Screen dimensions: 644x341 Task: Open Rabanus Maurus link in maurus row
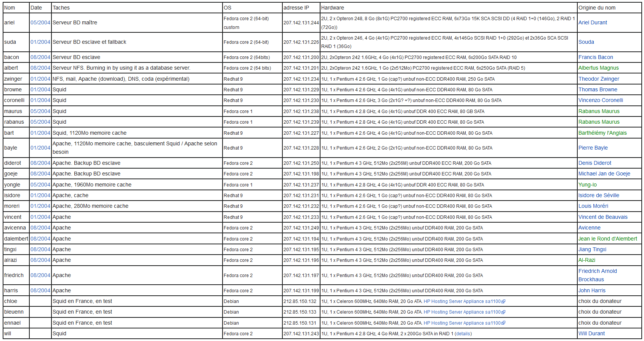(x=599, y=111)
